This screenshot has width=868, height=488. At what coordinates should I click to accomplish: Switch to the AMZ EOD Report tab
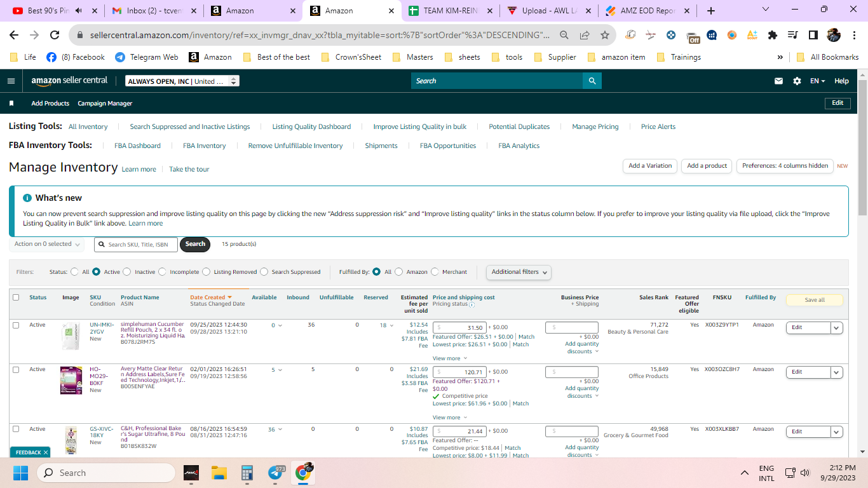(648, 11)
